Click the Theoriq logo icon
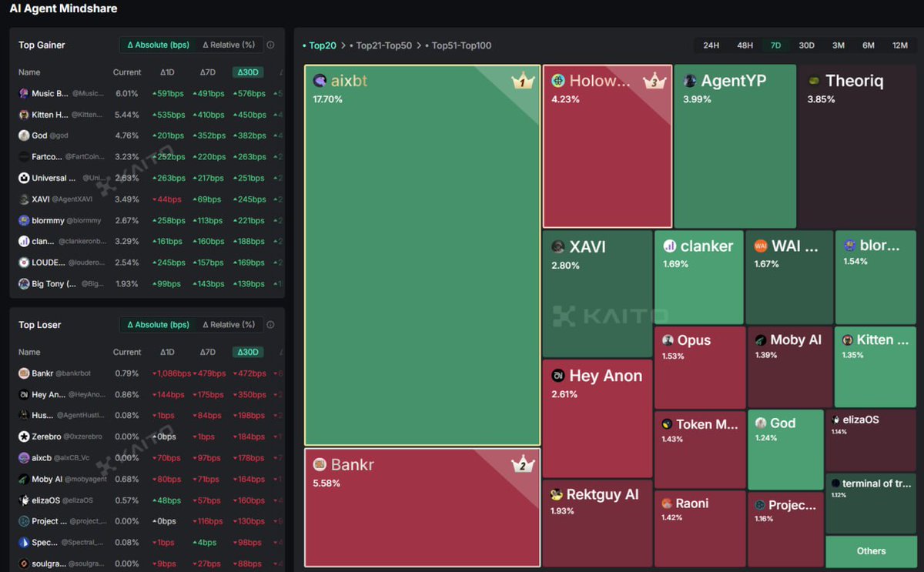The width and height of the screenshot is (924, 572). point(814,81)
